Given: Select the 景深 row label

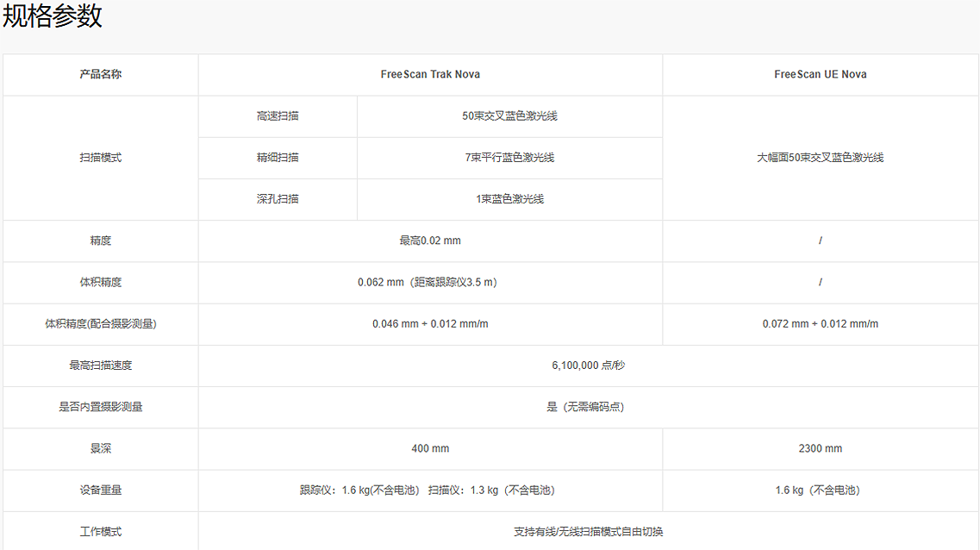Looking at the screenshot, I should (x=101, y=449).
